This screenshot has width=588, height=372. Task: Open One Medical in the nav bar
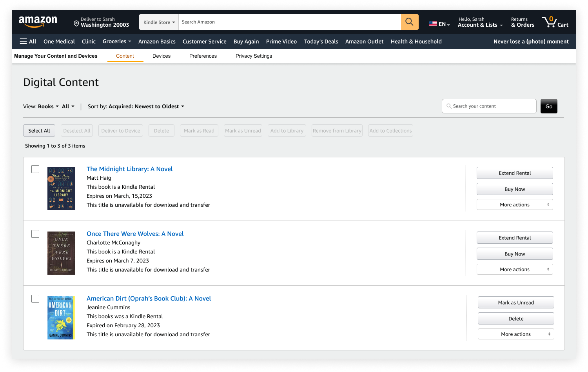[59, 41]
